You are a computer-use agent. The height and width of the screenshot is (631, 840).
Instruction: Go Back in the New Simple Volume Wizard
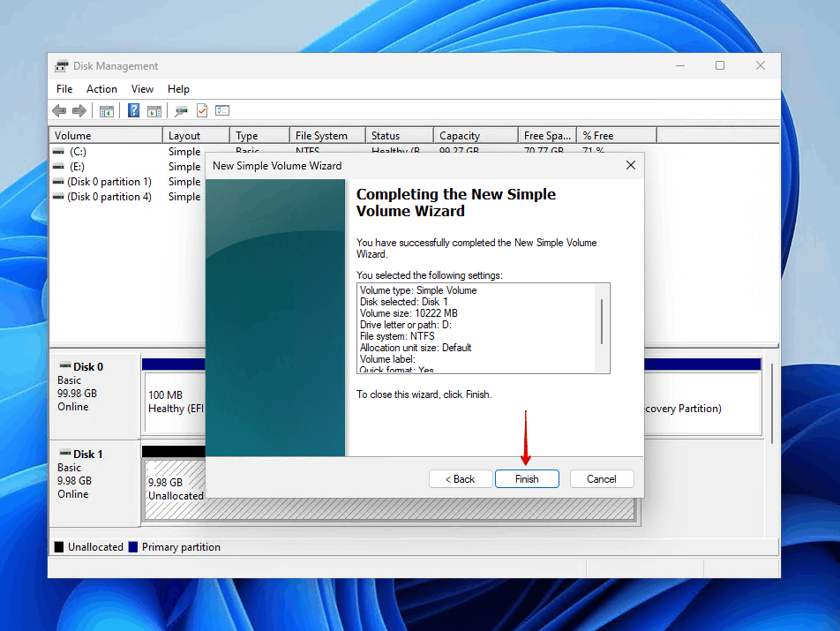click(x=461, y=479)
